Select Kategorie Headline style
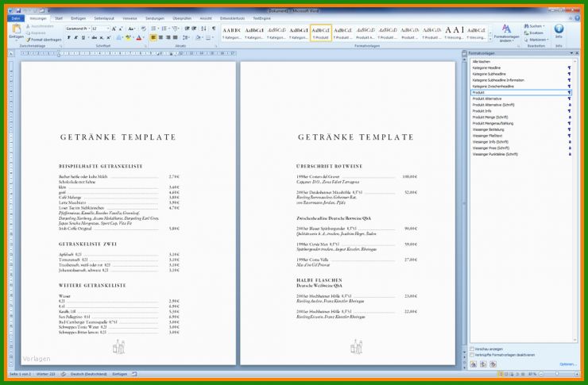Screen dimensions: 588x385 pyautogui.click(x=521, y=67)
